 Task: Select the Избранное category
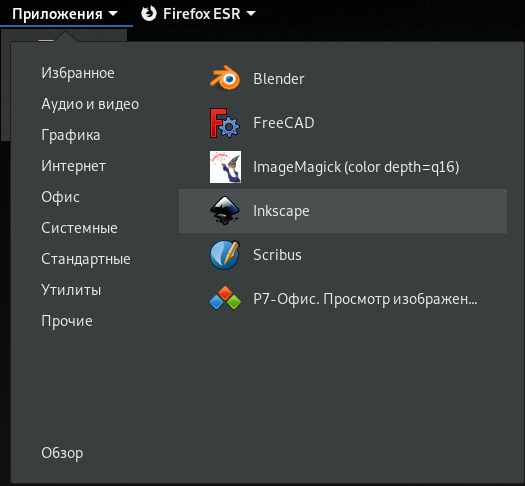click(x=78, y=73)
